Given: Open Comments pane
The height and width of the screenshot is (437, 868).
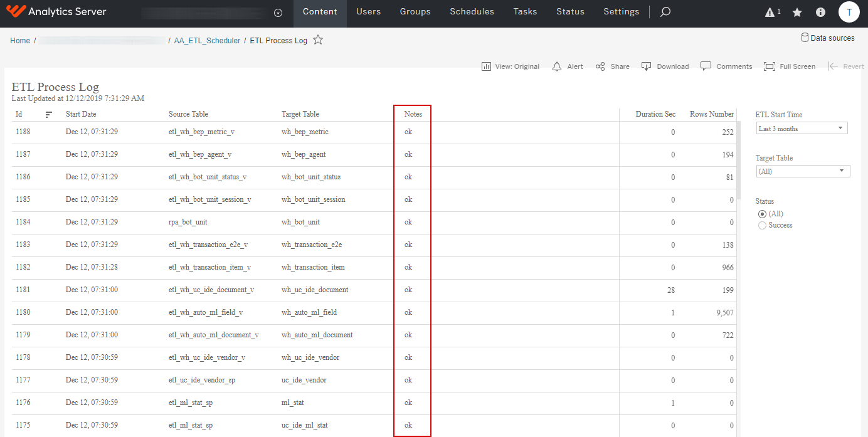Looking at the screenshot, I should pyautogui.click(x=726, y=66).
